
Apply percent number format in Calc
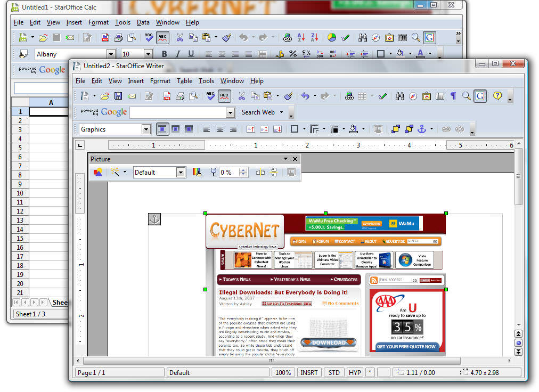click(293, 54)
